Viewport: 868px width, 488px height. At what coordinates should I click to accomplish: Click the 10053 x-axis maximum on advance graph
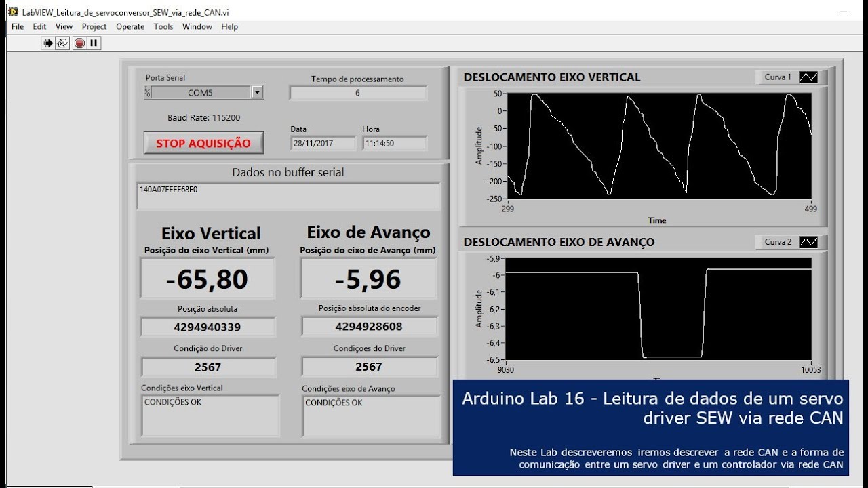[810, 369]
